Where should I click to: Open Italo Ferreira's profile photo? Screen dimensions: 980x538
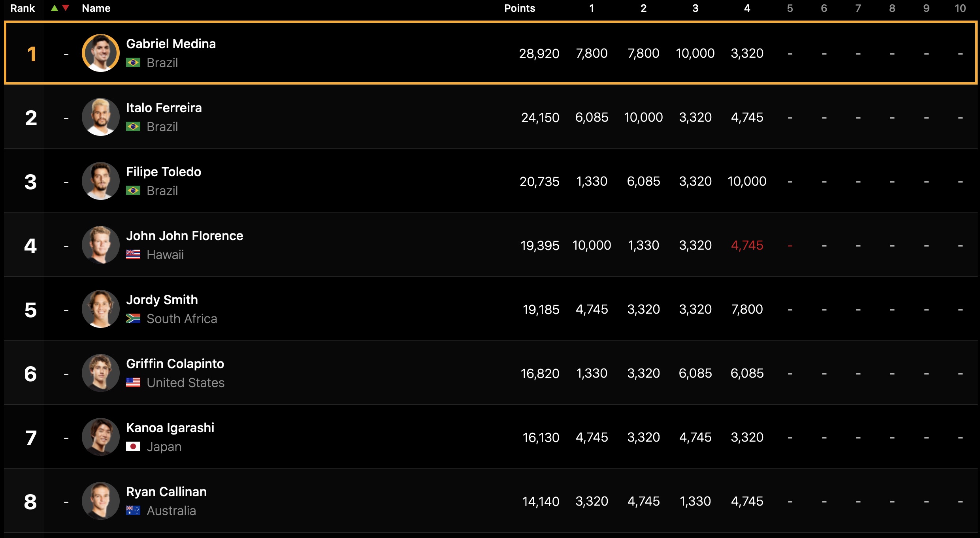pos(100,117)
